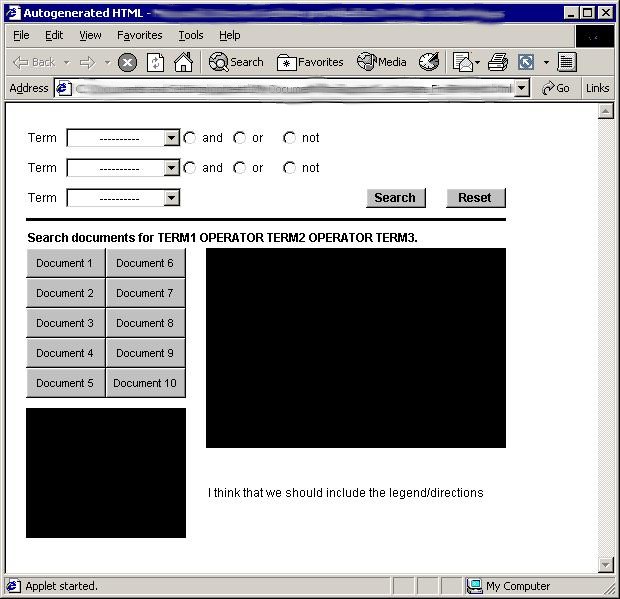Click the Refresh page icon
Image resolution: width=620 pixels, height=599 pixels.
pyautogui.click(x=155, y=62)
